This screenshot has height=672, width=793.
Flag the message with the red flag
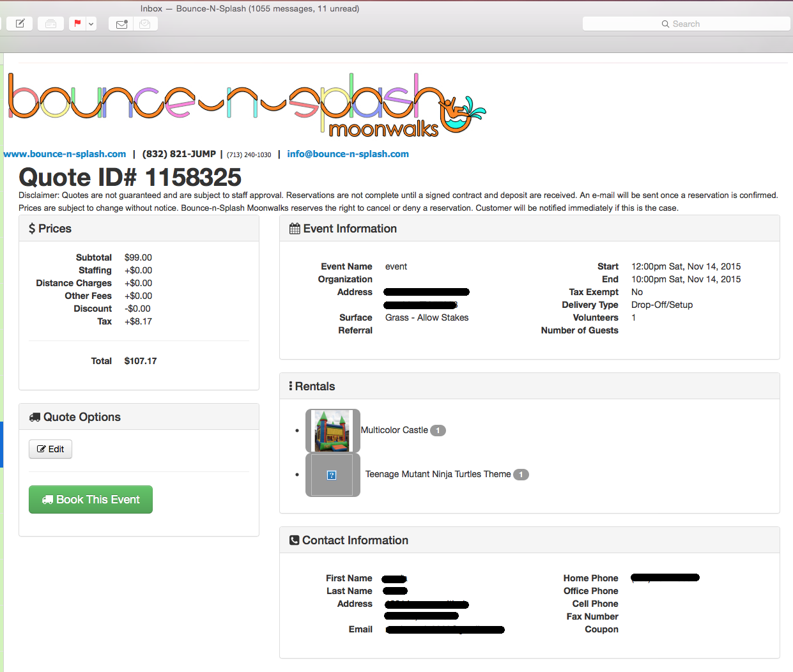[x=77, y=24]
